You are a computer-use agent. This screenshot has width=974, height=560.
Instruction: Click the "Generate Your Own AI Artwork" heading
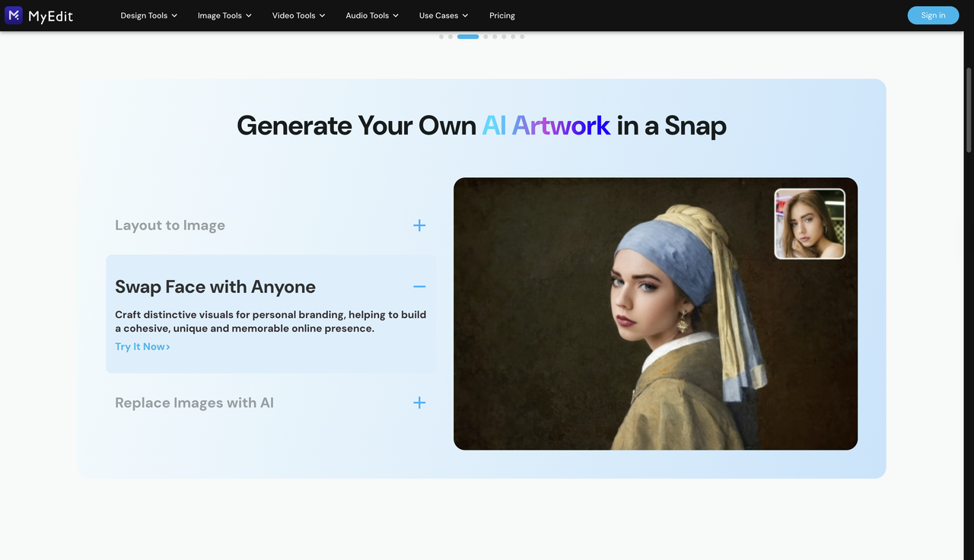coord(482,126)
